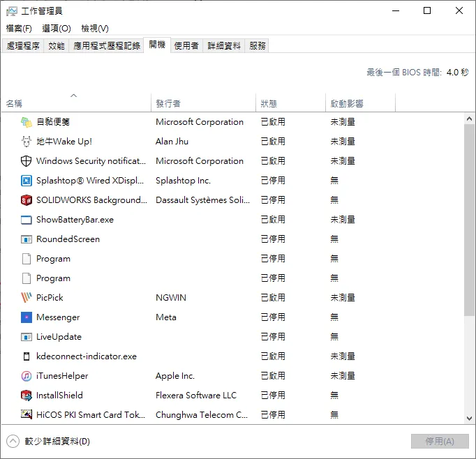
Task: Click the Apple Inc. publisher cell
Action: [x=175, y=376]
